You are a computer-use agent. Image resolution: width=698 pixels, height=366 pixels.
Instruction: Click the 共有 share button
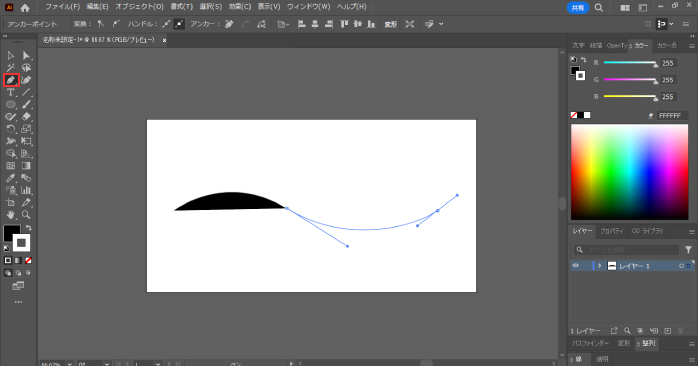coord(578,8)
